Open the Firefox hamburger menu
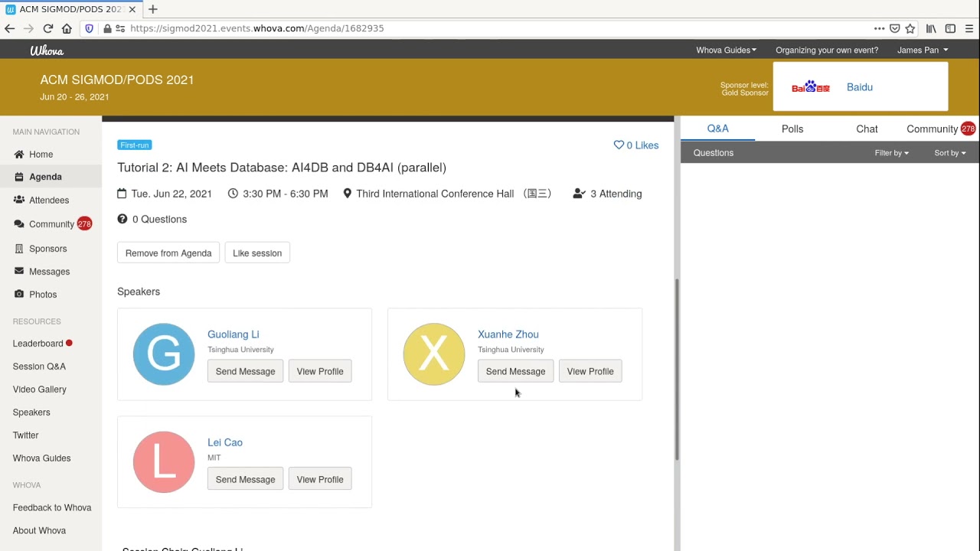The image size is (980, 551). [x=969, y=28]
